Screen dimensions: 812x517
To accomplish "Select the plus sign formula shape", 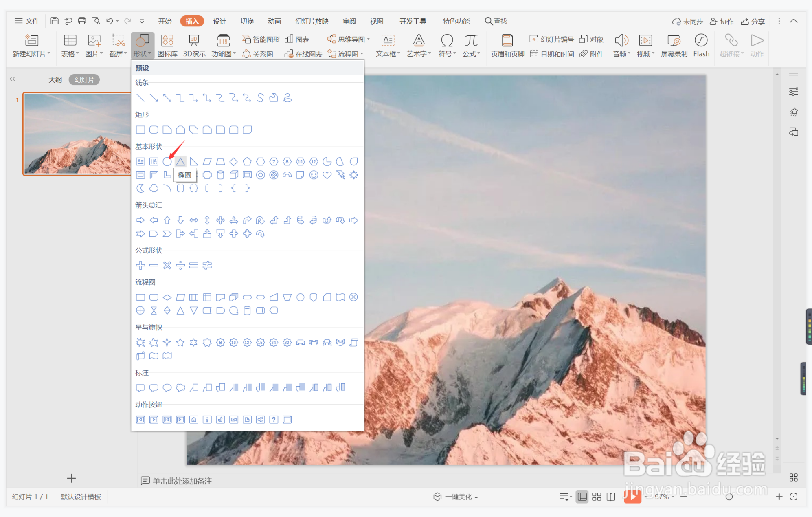I will 140,266.
